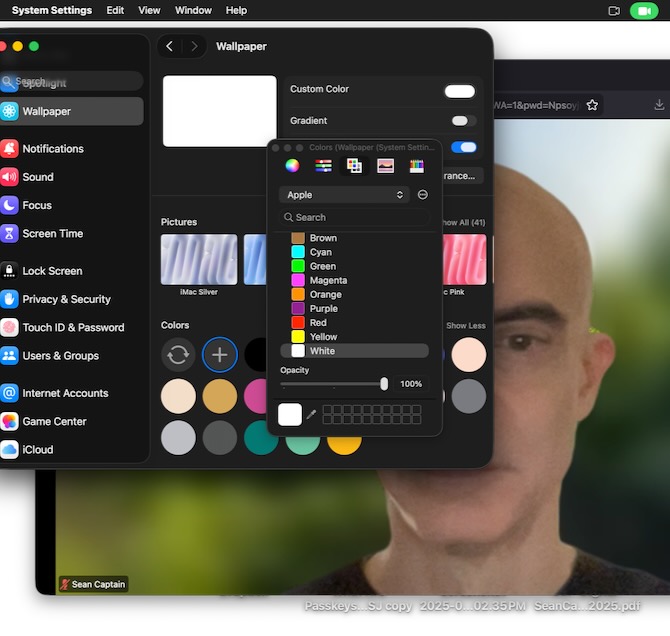Select Wallpaper in the sidebar

[x=72, y=111]
